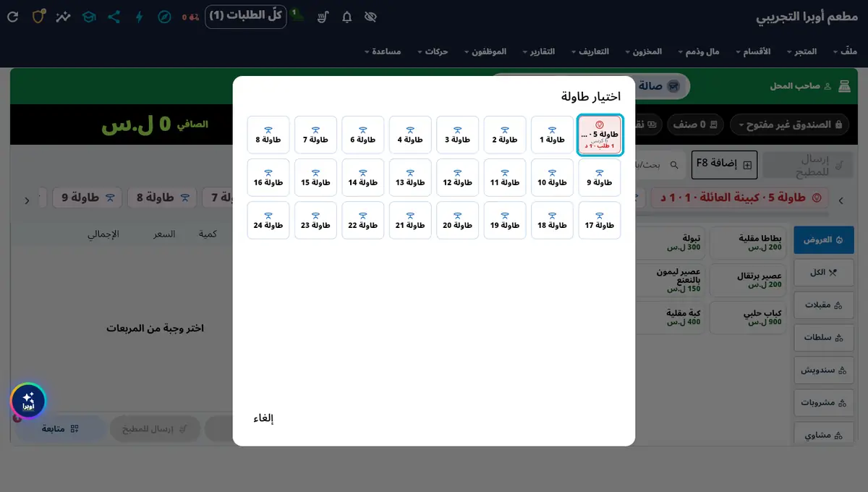Add كباب حلبي item to order

(x=749, y=317)
